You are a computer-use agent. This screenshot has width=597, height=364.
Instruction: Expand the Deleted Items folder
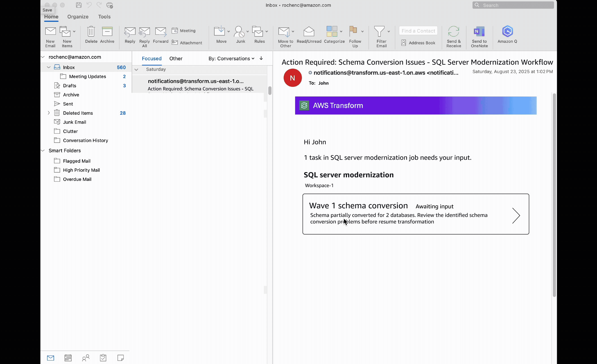[48, 113]
